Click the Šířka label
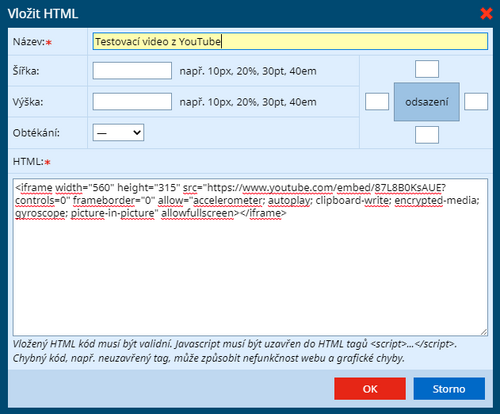This screenshot has width=500, height=414. point(26,71)
